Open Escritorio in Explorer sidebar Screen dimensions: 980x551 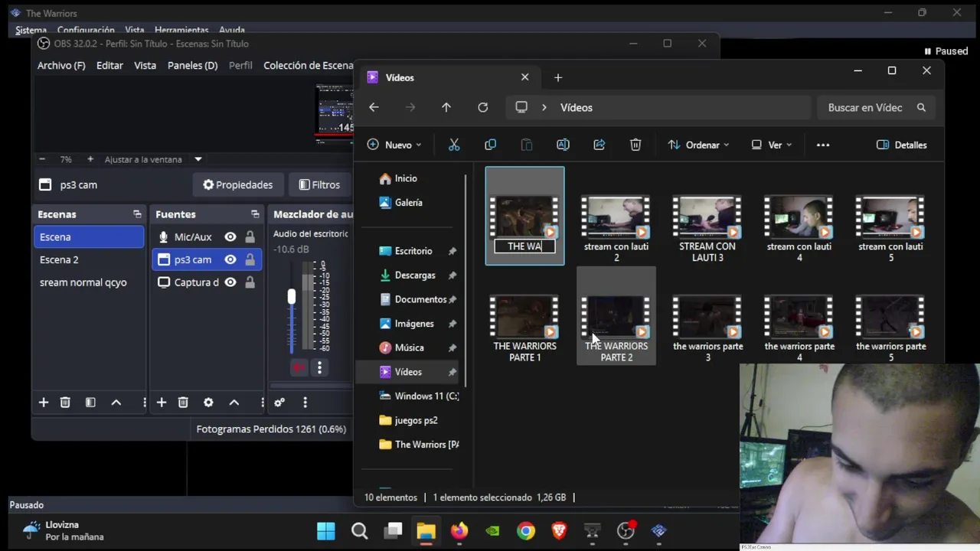[x=413, y=251]
